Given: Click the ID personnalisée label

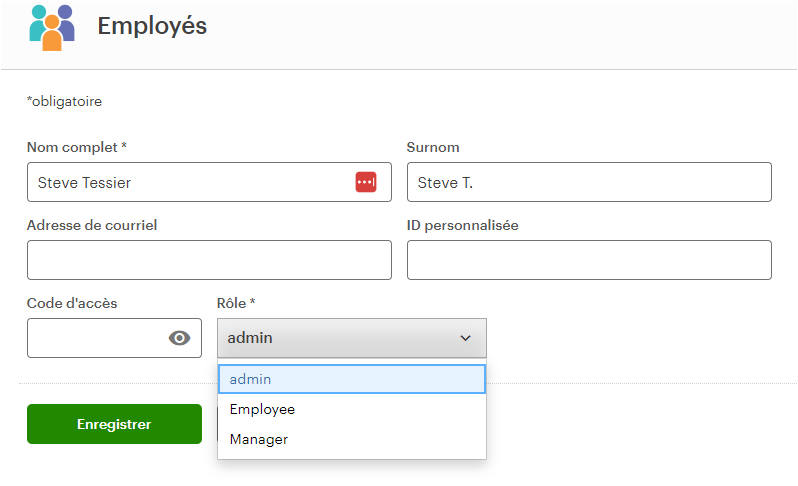Looking at the screenshot, I should click(x=463, y=225).
